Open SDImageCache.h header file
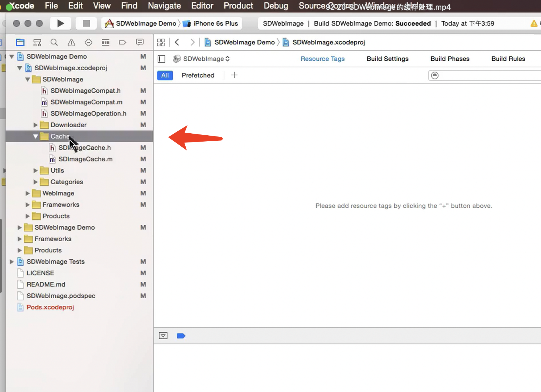The width and height of the screenshot is (541, 392). point(85,148)
